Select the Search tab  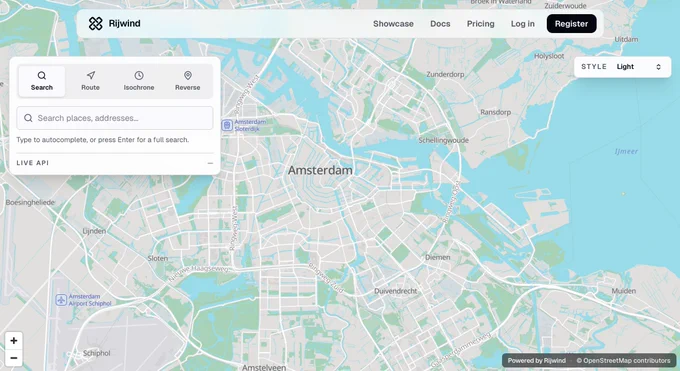coord(42,81)
